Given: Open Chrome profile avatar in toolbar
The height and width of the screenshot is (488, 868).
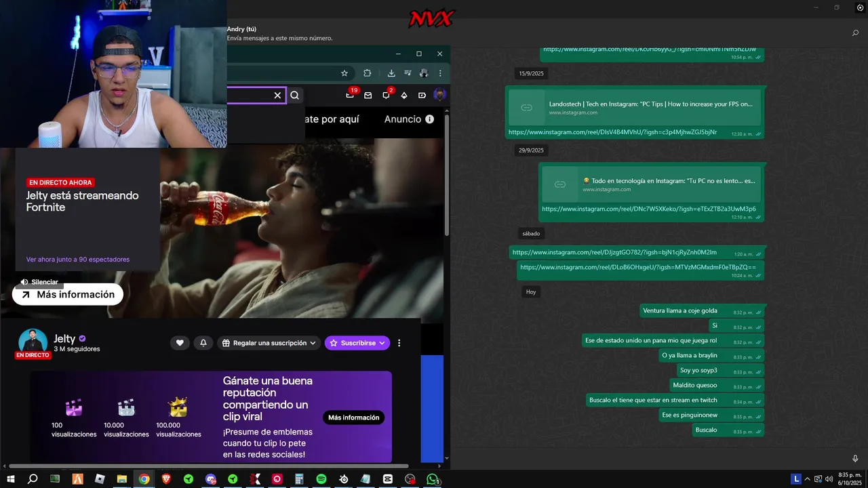Looking at the screenshot, I should pyautogui.click(x=424, y=73).
